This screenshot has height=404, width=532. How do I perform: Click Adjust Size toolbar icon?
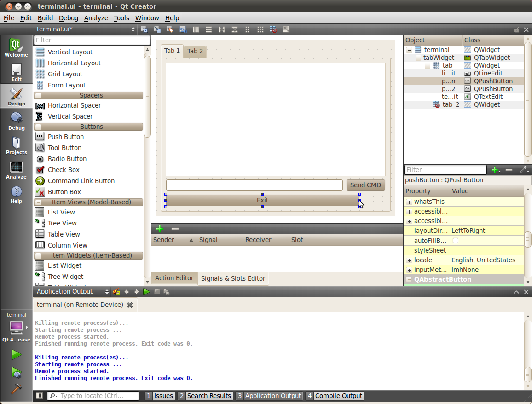[286, 29]
